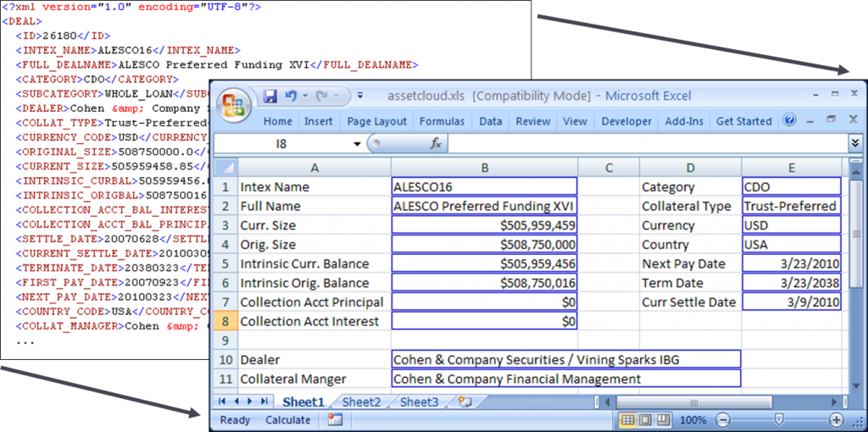Select cell containing ALESCO16
The height and width of the screenshot is (432, 868).
(484, 187)
